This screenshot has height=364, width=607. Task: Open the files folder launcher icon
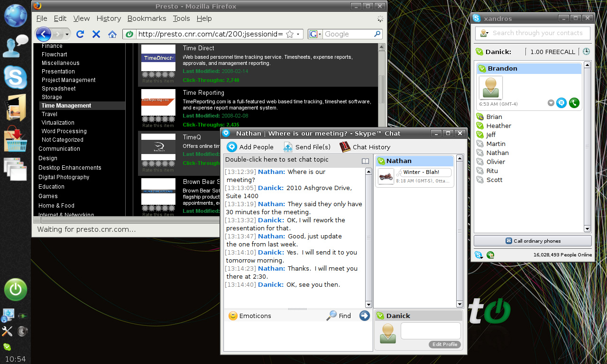coord(16,108)
